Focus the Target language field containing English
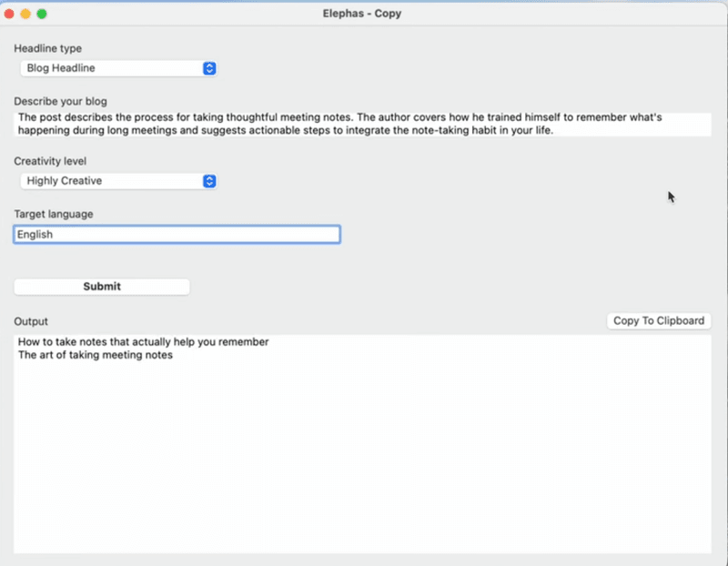This screenshot has height=566, width=728. (x=177, y=235)
